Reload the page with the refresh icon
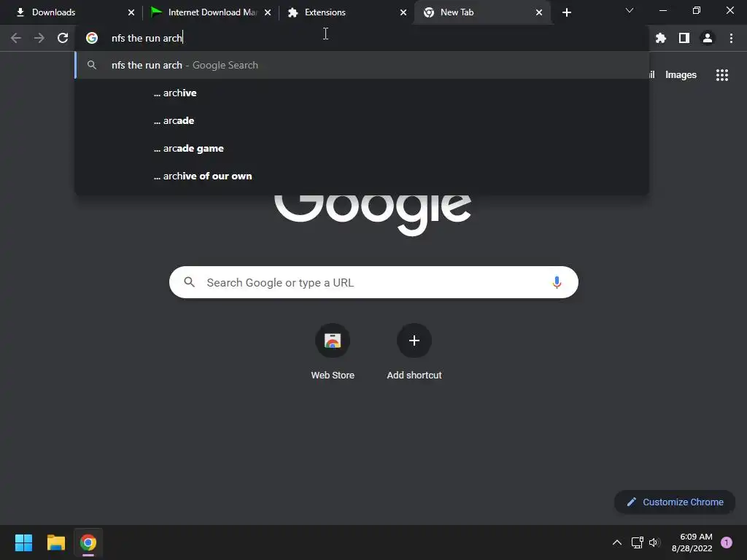 click(x=63, y=38)
